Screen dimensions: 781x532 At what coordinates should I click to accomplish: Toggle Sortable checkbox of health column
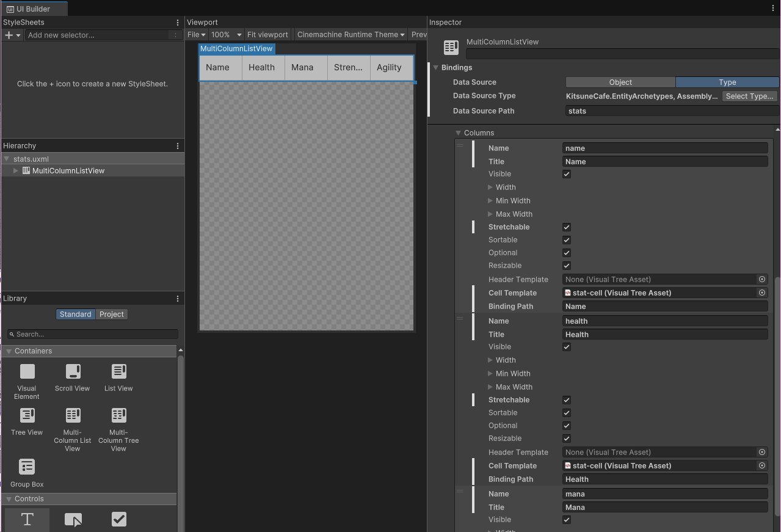pos(567,413)
